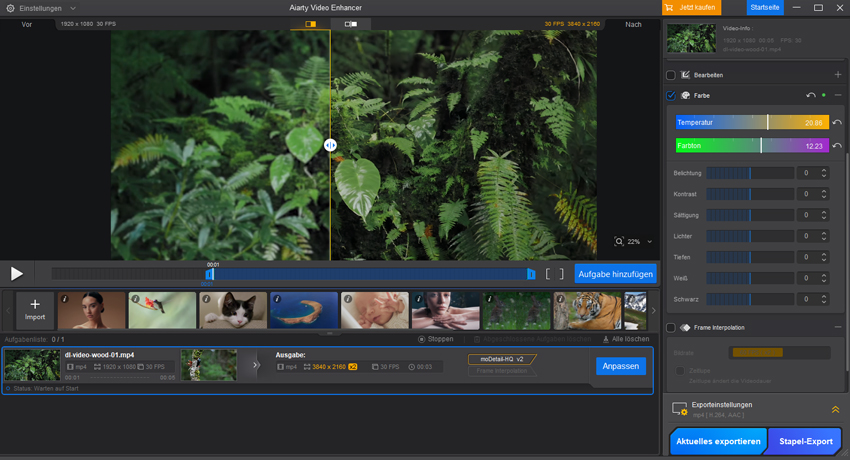Go to Startseite
This screenshot has height=460, width=850.
click(x=765, y=8)
